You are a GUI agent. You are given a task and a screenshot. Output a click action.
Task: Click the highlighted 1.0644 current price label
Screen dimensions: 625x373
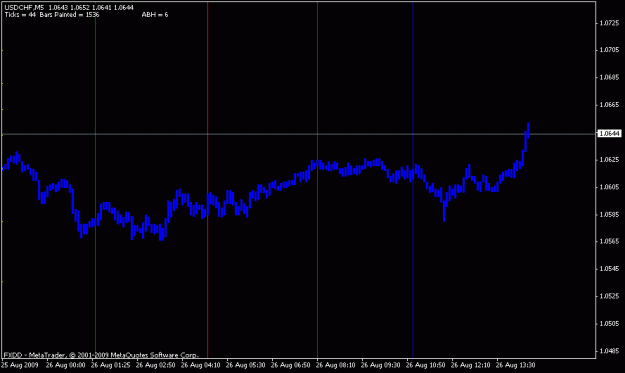coord(609,133)
